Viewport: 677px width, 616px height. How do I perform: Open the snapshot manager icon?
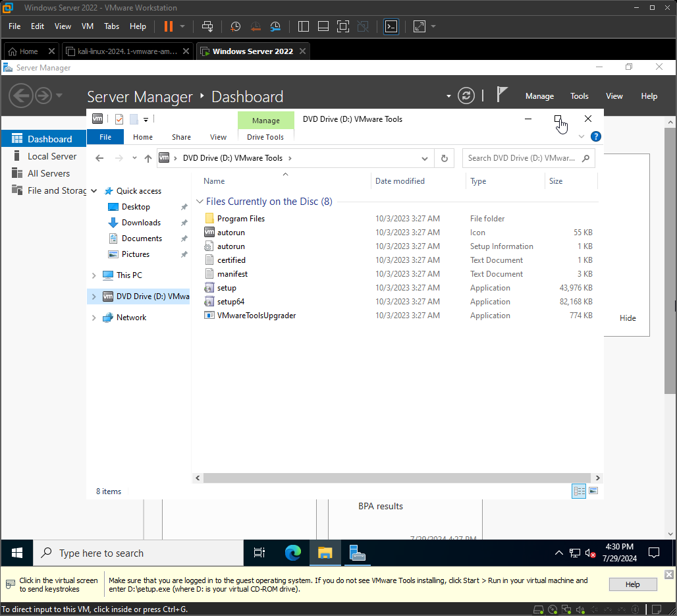(275, 26)
